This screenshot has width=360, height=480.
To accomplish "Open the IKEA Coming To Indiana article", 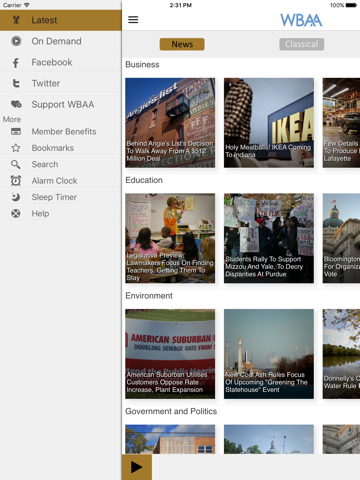I will 269,123.
